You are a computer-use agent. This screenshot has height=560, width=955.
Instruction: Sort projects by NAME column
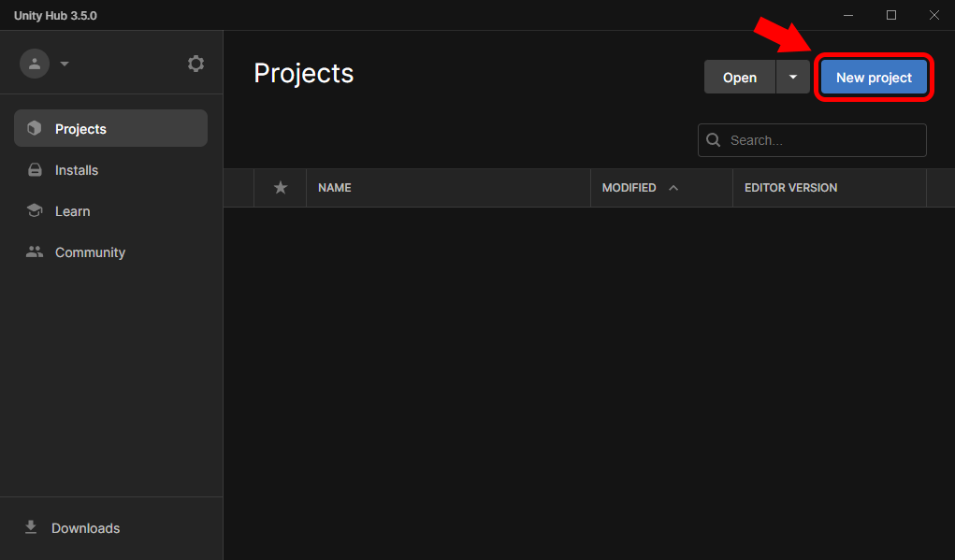(334, 188)
